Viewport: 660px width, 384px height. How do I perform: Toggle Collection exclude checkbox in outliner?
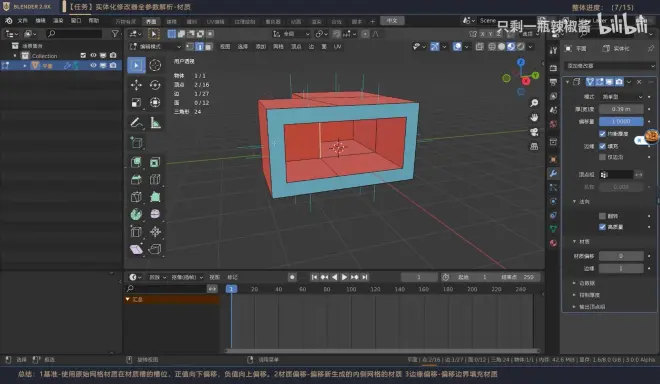[x=83, y=56]
